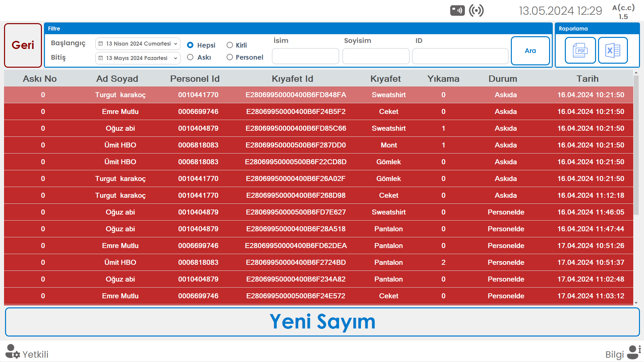Expand the Bitiş date dropdown arrow

click(175, 58)
